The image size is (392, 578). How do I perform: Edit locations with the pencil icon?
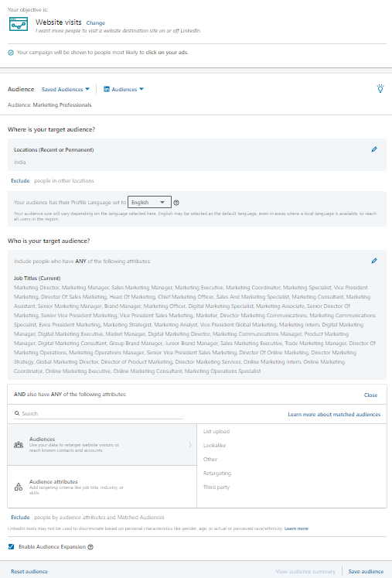click(x=374, y=149)
